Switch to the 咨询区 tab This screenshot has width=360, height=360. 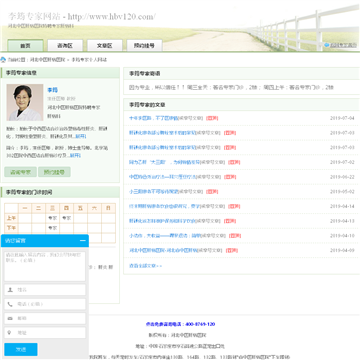65,46
